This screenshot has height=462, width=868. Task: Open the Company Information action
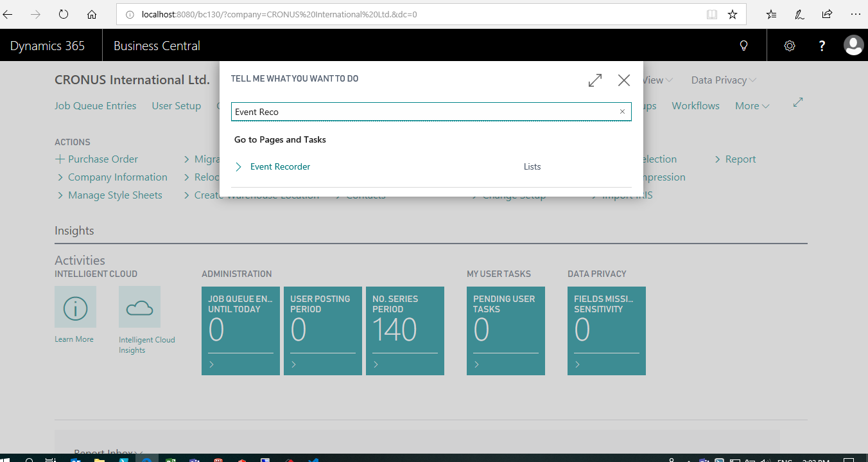pyautogui.click(x=118, y=177)
